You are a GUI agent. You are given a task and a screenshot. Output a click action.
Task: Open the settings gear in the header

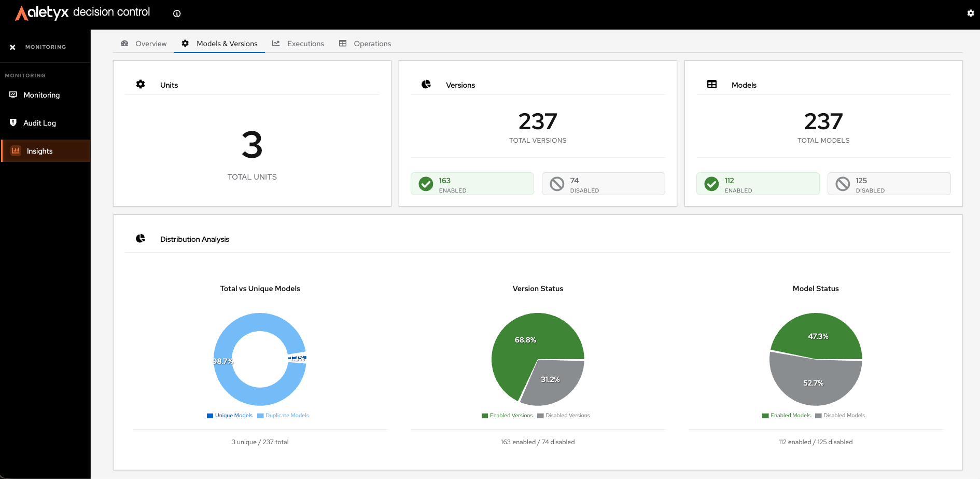coord(971,13)
